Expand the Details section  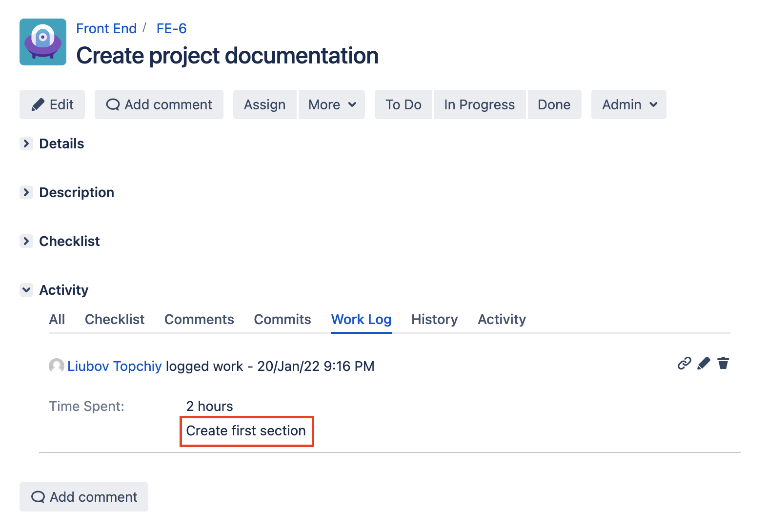tap(26, 143)
